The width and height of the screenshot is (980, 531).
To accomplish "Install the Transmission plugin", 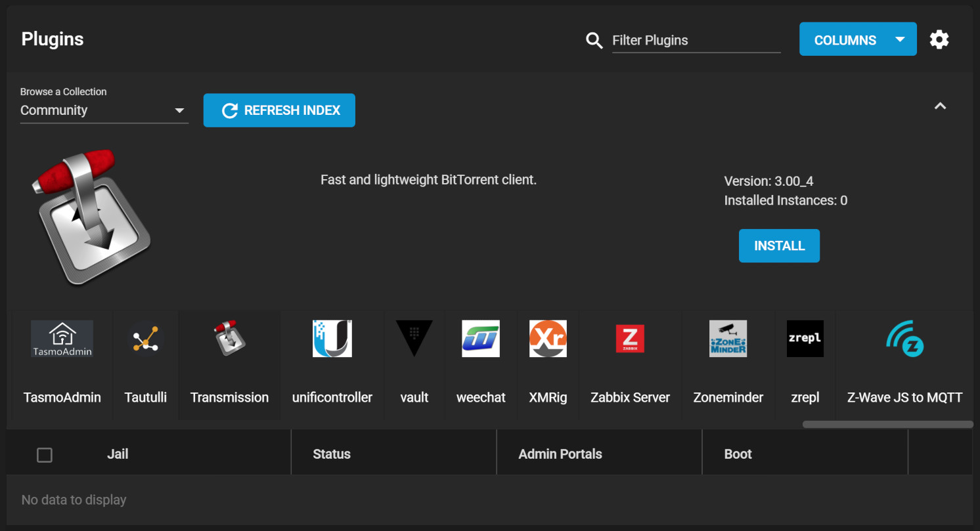I will (x=779, y=245).
